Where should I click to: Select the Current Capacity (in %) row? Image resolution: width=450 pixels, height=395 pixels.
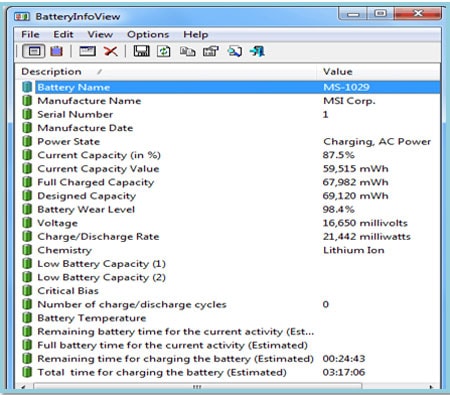pos(228,155)
